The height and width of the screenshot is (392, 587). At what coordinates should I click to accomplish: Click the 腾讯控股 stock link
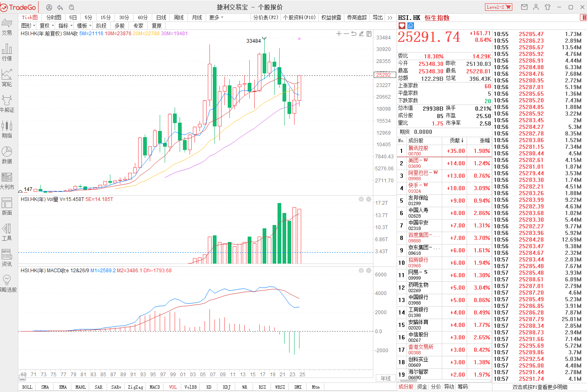coord(418,148)
